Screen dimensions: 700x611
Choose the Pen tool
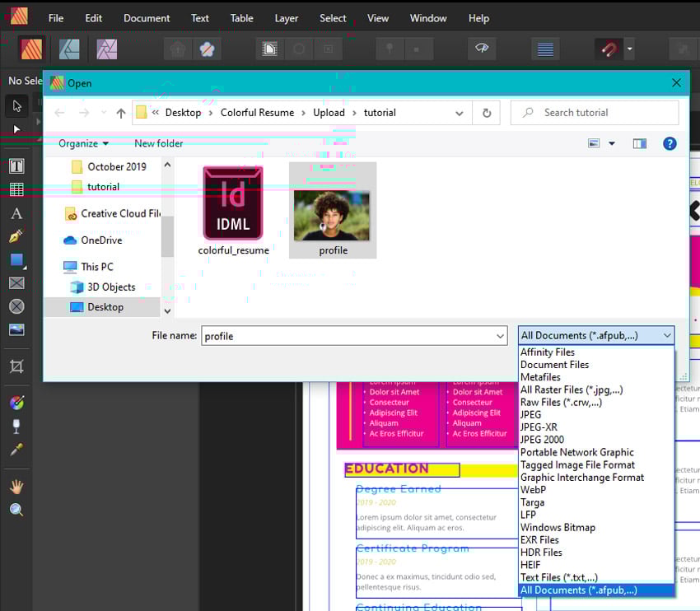click(x=16, y=236)
